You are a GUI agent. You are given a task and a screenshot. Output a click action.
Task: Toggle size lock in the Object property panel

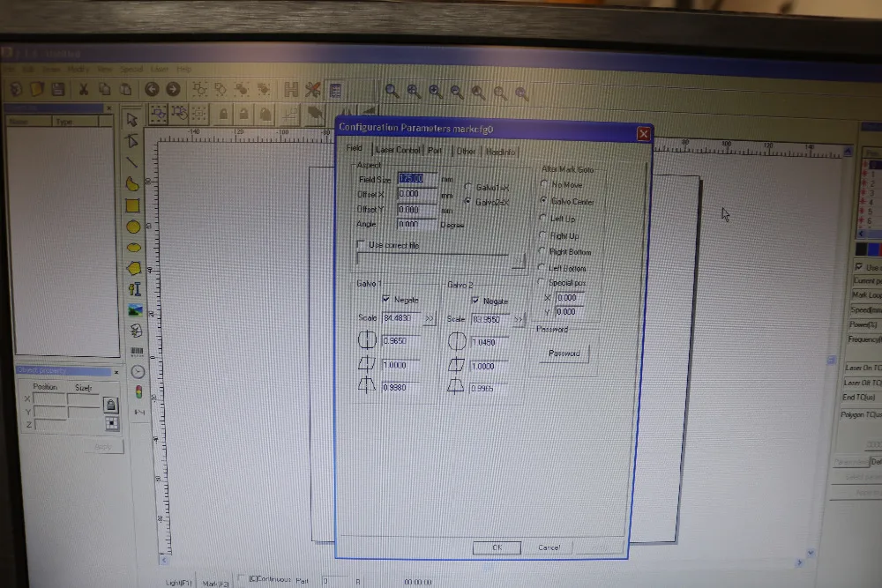pos(111,405)
